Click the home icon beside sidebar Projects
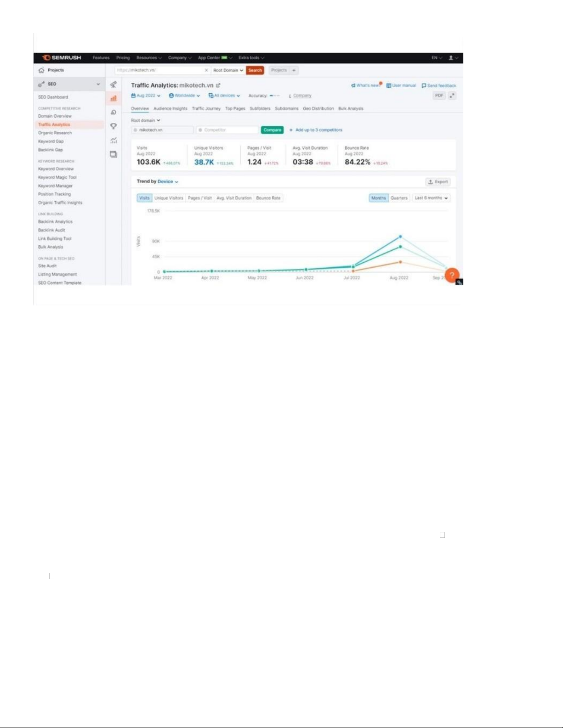 point(41,70)
